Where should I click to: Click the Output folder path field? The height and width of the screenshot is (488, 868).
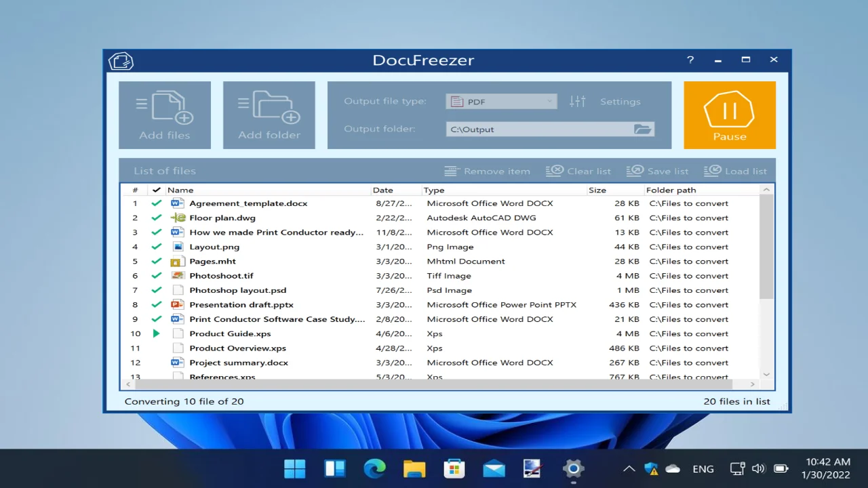click(x=539, y=129)
